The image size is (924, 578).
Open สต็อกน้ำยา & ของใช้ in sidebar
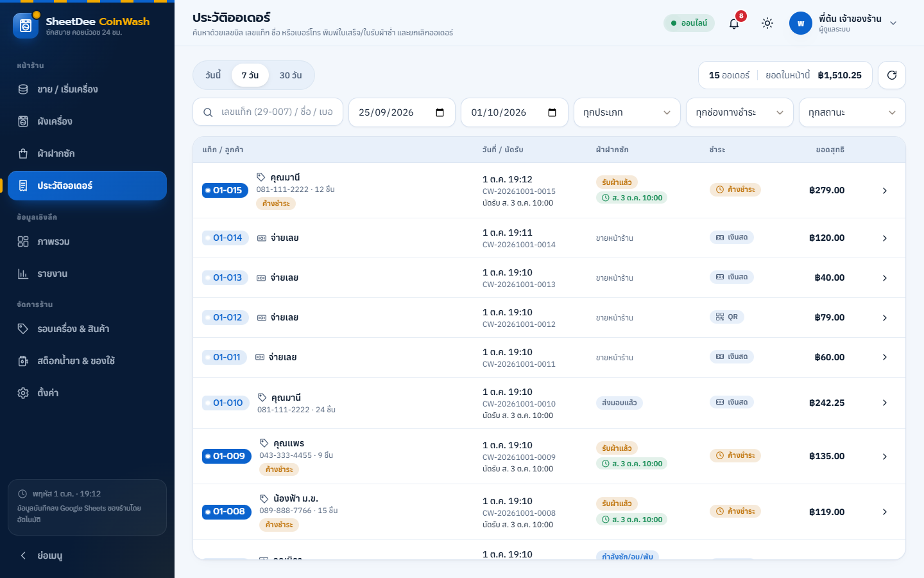[x=87, y=361]
